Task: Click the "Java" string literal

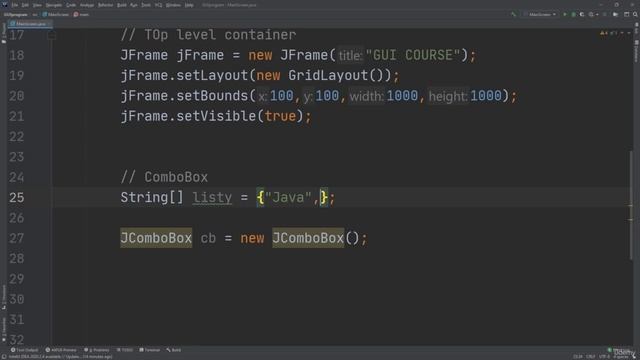Action: [288, 198]
